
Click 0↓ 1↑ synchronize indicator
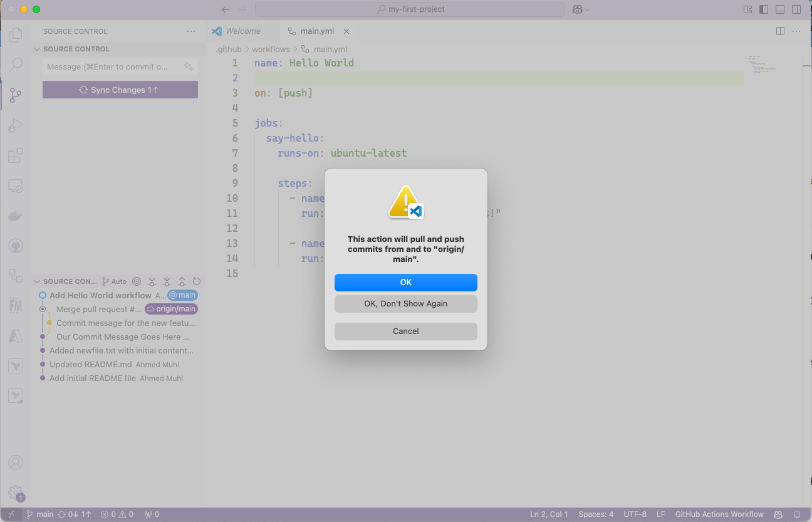[x=75, y=514]
